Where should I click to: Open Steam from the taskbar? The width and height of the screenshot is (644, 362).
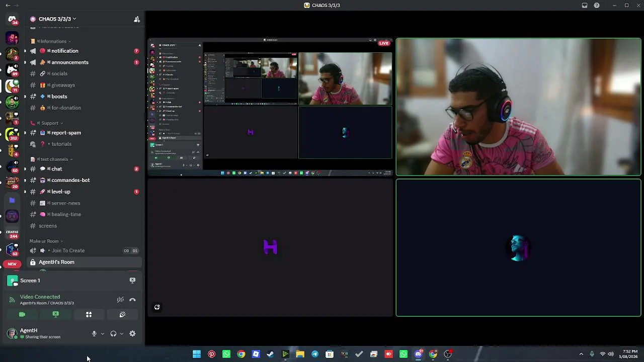pyautogui.click(x=270, y=354)
